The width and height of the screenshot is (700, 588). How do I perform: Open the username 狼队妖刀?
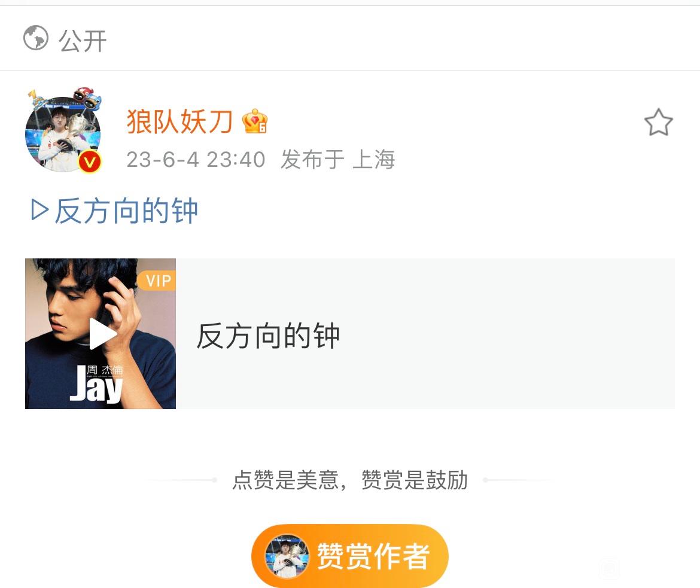pyautogui.click(x=179, y=121)
